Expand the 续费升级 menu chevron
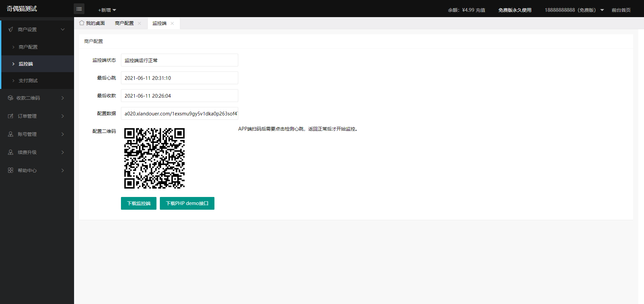Viewport: 644px width, 304px height. (63, 152)
